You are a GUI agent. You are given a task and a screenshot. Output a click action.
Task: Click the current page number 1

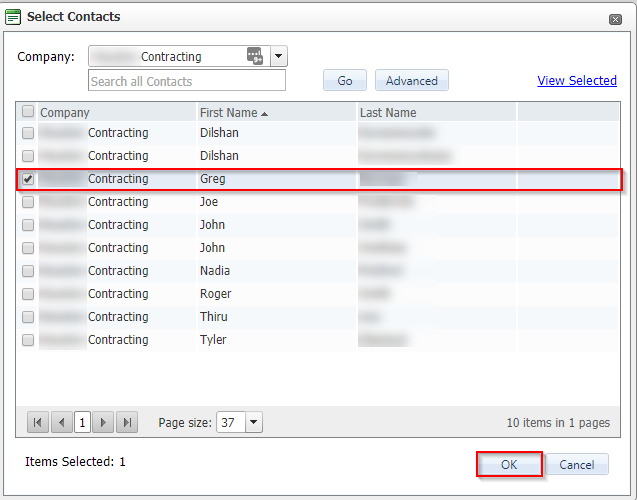[x=82, y=422]
